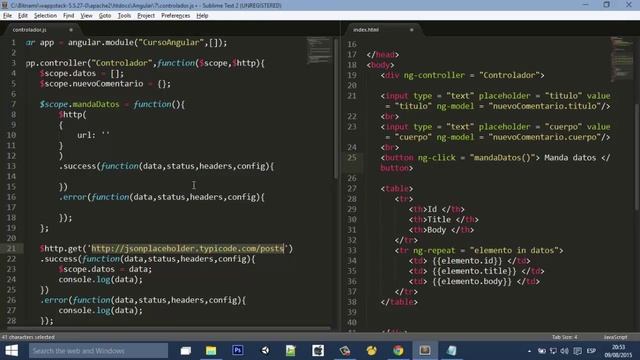Screen dimensions: 640x360
Task: Open the View menu
Action: (x=86, y=16)
